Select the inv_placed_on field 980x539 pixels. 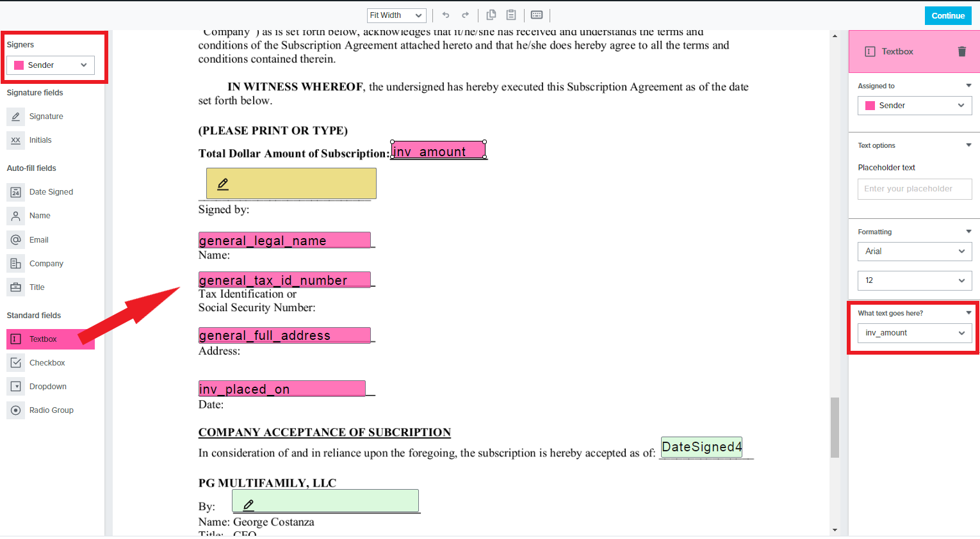pyautogui.click(x=282, y=389)
